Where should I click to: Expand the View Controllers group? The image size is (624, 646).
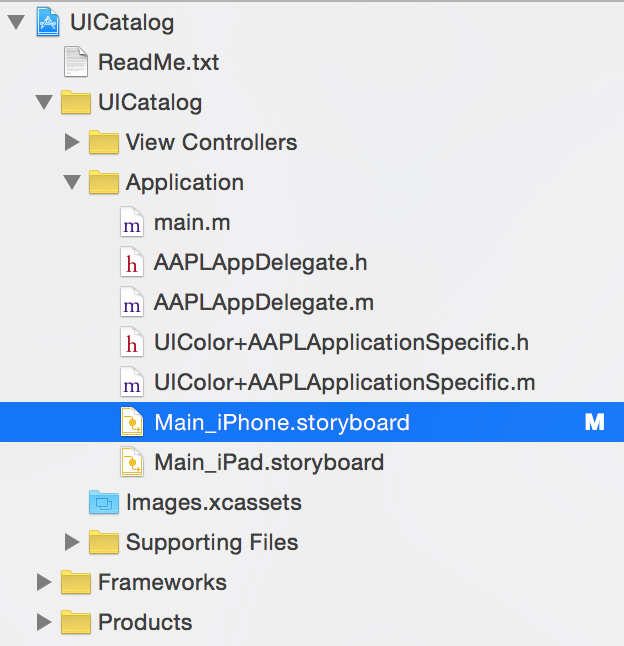click(x=71, y=142)
